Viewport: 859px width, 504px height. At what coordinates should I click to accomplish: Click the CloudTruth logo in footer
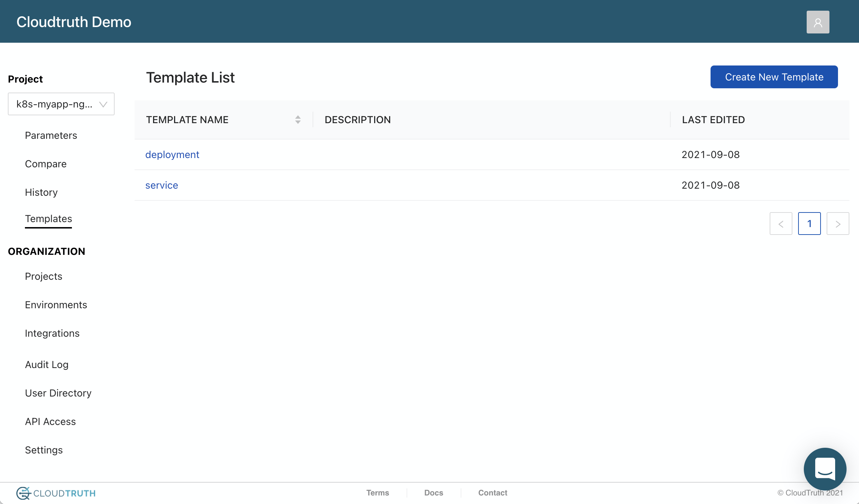(56, 493)
